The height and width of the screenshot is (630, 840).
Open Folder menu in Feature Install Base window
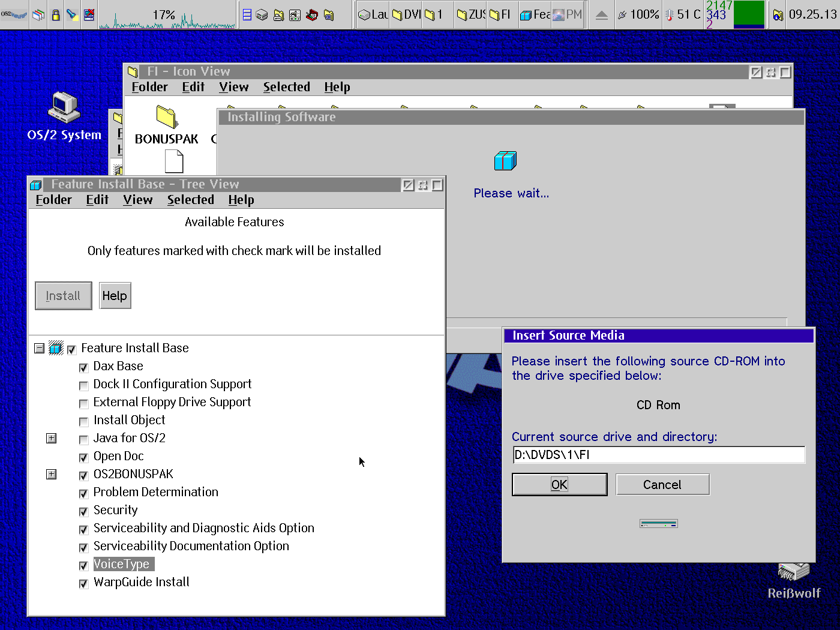(x=53, y=200)
